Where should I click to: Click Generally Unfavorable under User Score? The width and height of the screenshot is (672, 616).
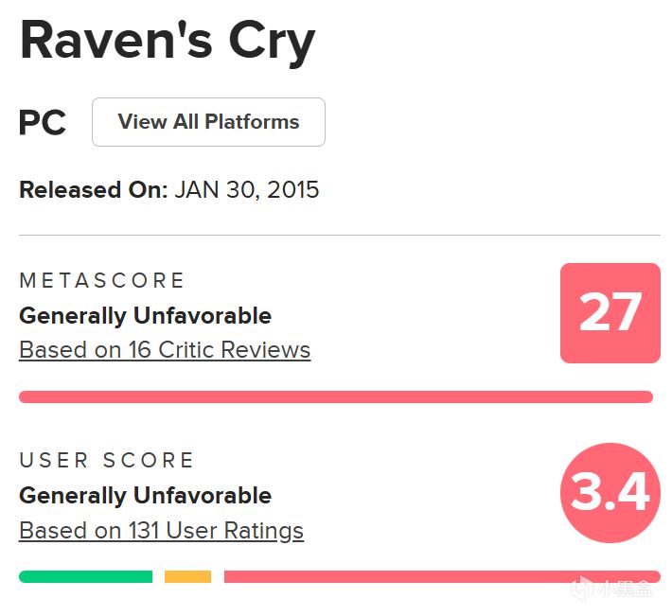point(145,496)
